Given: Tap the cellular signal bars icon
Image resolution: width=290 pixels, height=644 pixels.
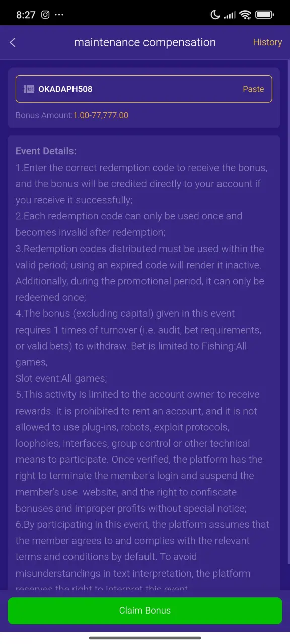Looking at the screenshot, I should pyautogui.click(x=229, y=15).
